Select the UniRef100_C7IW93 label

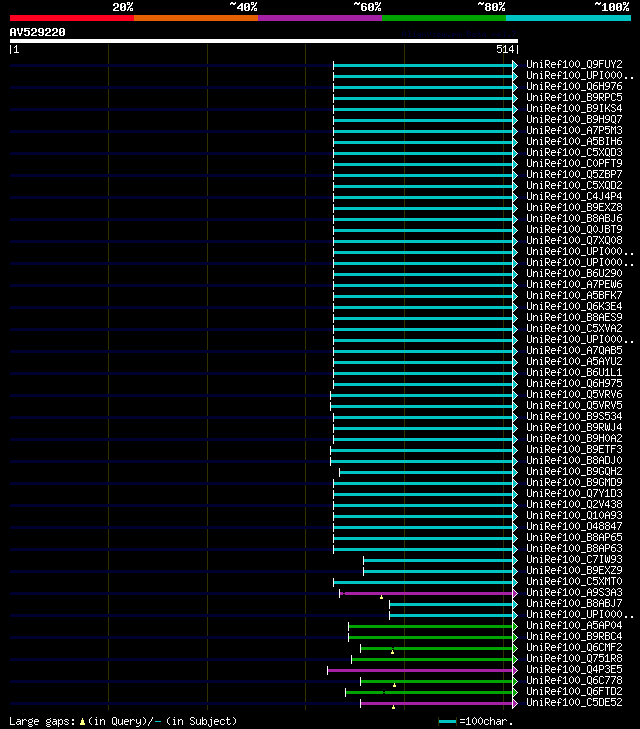574,559
